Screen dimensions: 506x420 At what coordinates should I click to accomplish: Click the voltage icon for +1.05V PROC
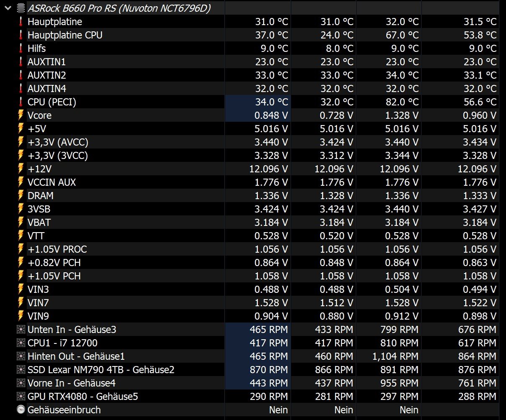(21, 249)
